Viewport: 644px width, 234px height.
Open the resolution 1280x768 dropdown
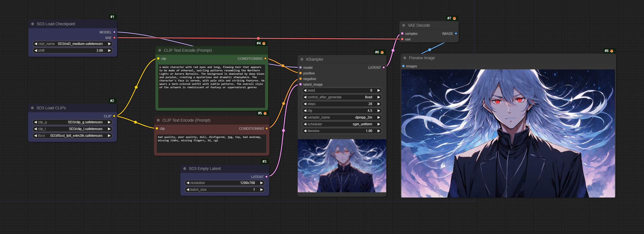point(225,183)
